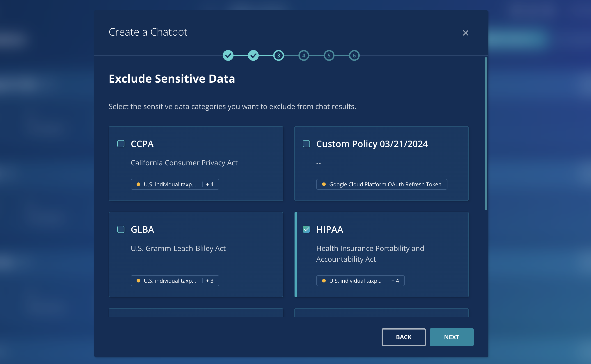Click Health Insurance Portability and Accountability Act text
This screenshot has width=591, height=364.
tap(370, 254)
